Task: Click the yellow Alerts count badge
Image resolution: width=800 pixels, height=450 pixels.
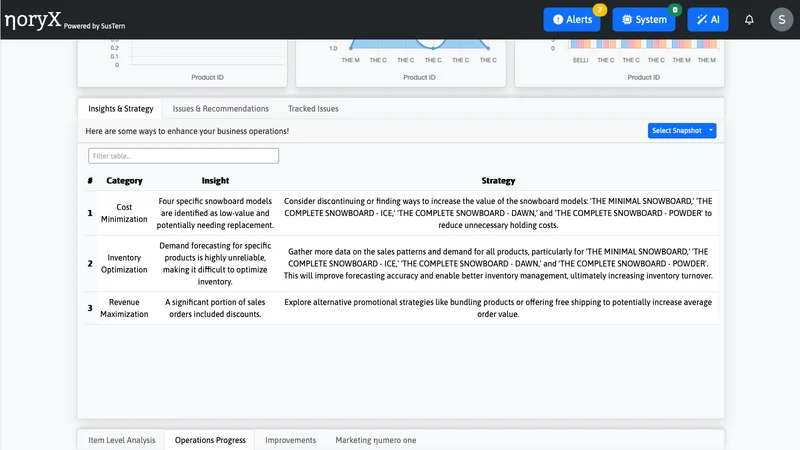Action: pyautogui.click(x=600, y=9)
